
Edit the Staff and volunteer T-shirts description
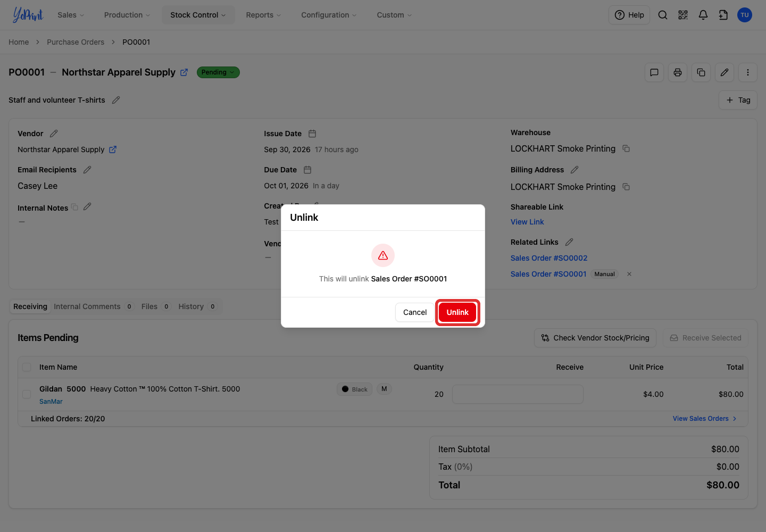click(116, 100)
